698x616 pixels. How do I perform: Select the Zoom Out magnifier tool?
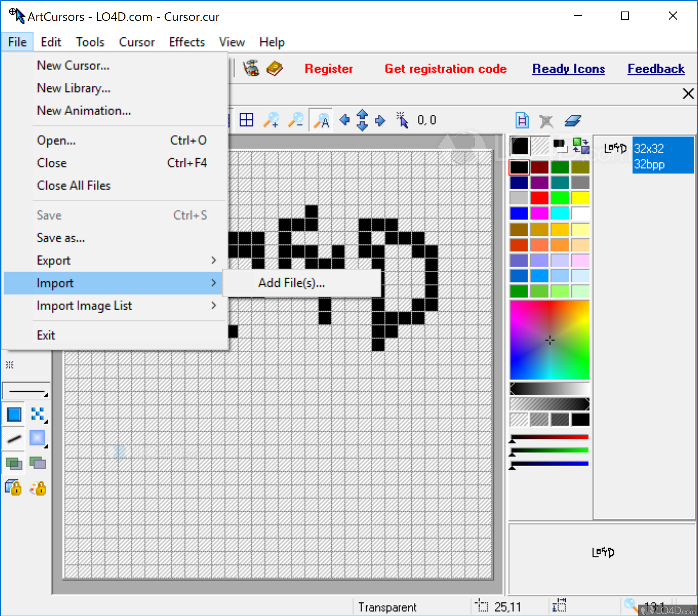[x=296, y=120]
